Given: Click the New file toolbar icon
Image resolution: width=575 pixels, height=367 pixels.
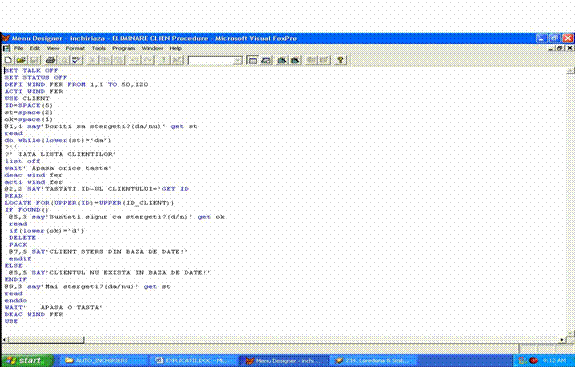Looking at the screenshot, I should tap(8, 60).
